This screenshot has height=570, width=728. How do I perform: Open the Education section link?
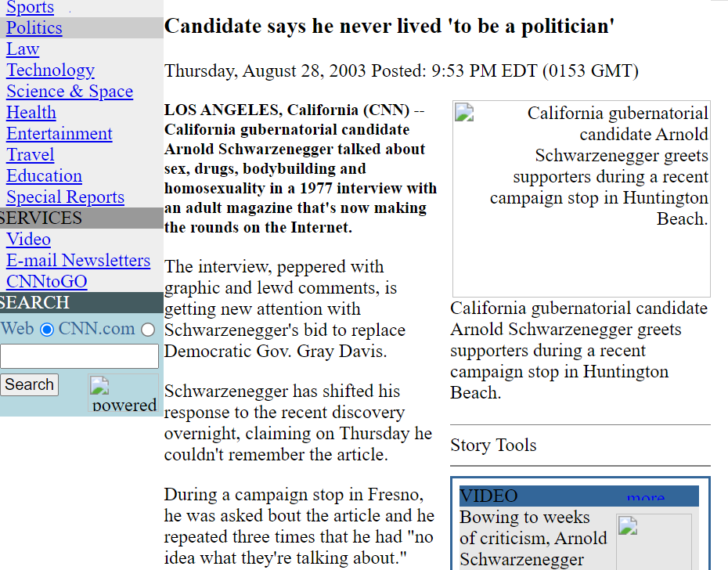(44, 175)
